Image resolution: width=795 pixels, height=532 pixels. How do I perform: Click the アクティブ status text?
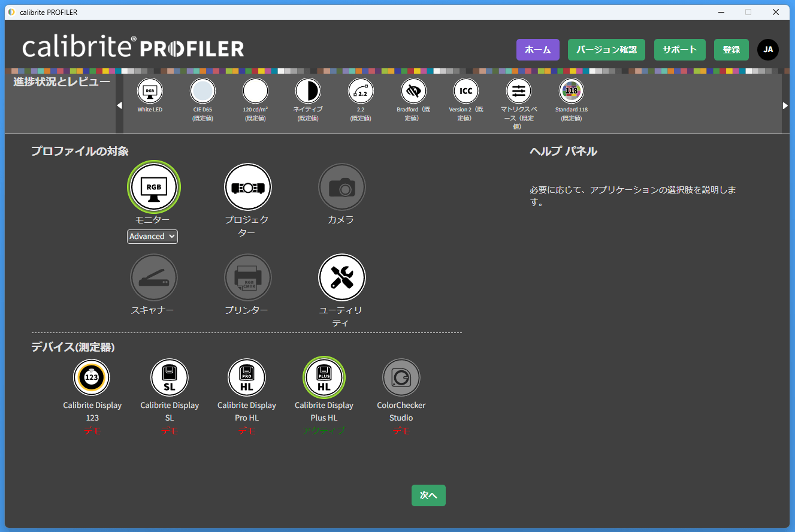pos(324,430)
